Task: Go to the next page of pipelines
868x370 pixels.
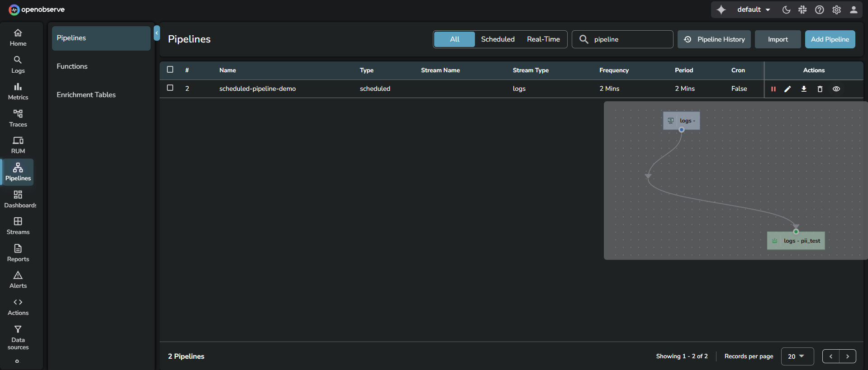Action: 848,356
